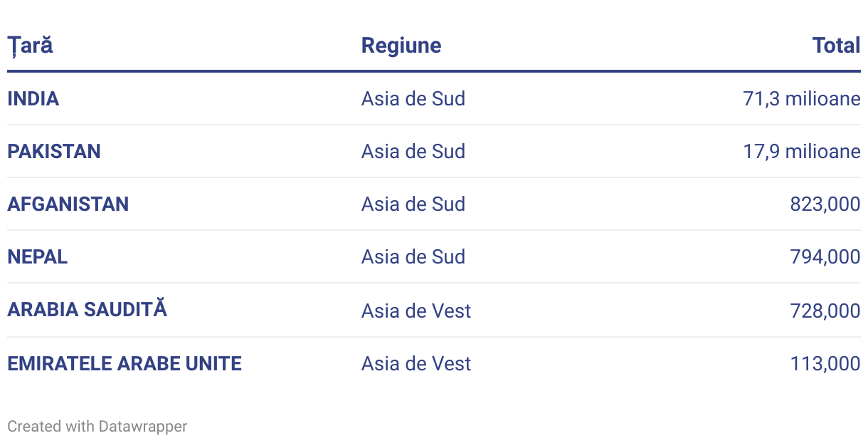Click Emiratele Arabe Unite's Asia de Vest region
This screenshot has height=443, width=868.
click(x=416, y=363)
